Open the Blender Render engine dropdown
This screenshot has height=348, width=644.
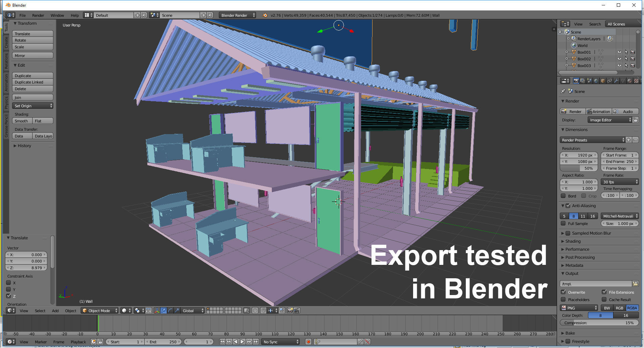237,15
